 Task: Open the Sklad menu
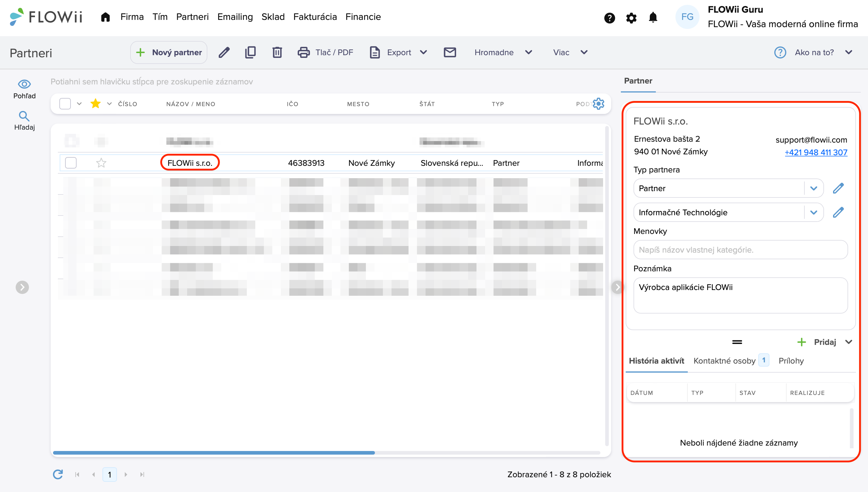click(x=273, y=17)
